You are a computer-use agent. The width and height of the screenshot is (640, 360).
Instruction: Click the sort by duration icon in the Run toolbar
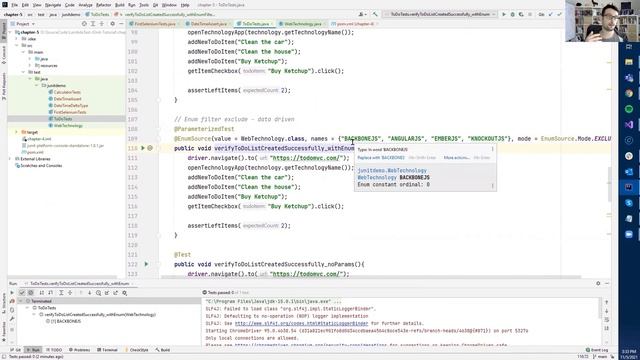51,293
